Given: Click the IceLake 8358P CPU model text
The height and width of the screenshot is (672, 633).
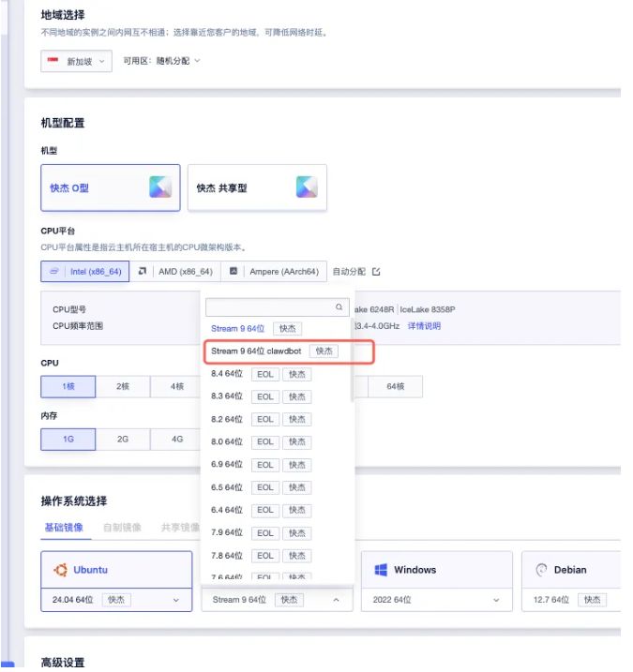Looking at the screenshot, I should tap(427, 309).
